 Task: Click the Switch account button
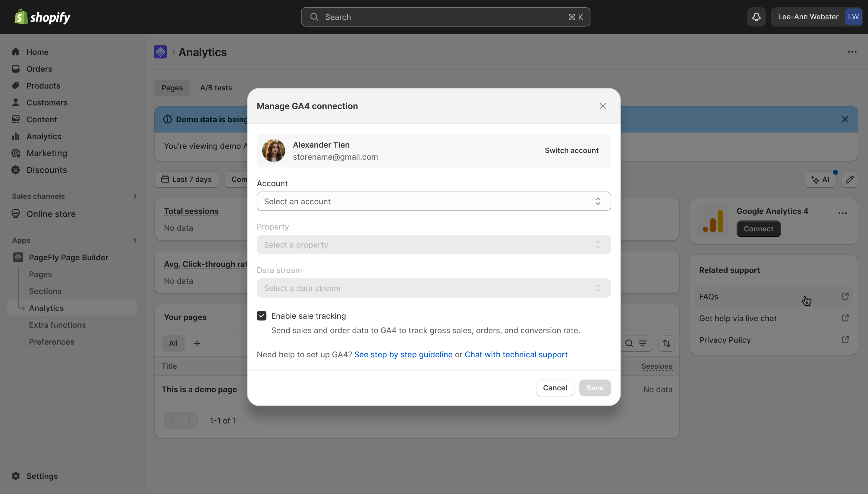click(572, 150)
